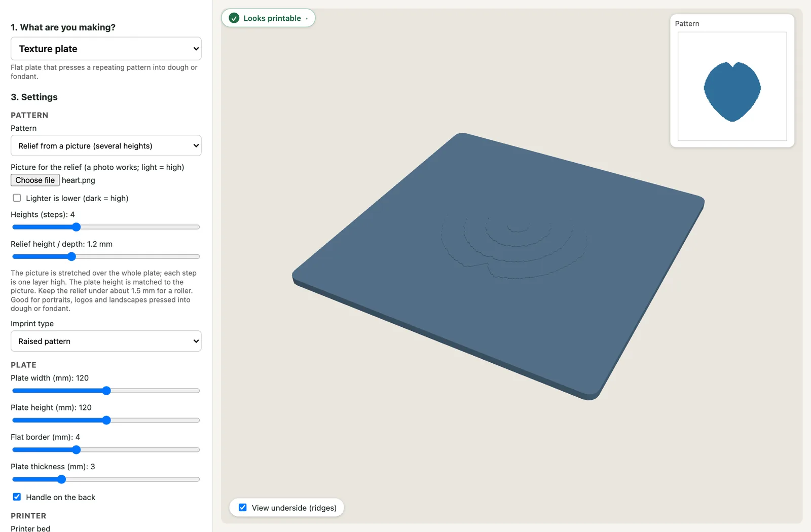Adjust the Plate width slider
This screenshot has height=532, width=811.
pyautogui.click(x=106, y=391)
